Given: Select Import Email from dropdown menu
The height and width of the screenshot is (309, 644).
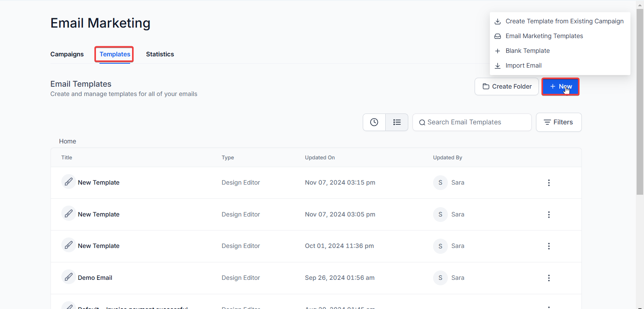Looking at the screenshot, I should click(523, 66).
